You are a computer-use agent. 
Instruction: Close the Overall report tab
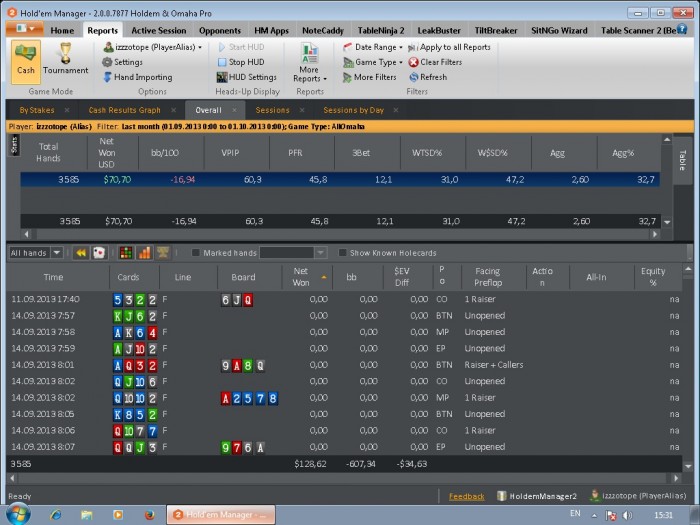tap(234, 110)
